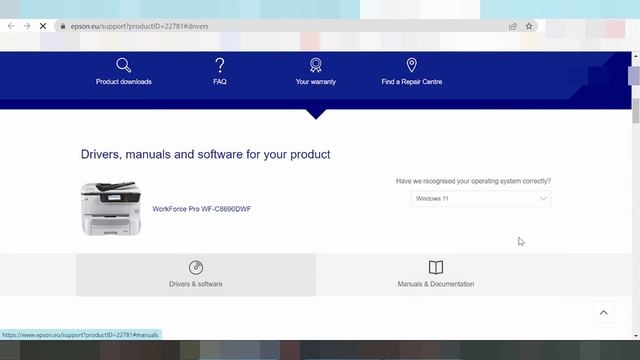The height and width of the screenshot is (360, 640).
Task: Open the Product downloads link
Action: tap(124, 82)
